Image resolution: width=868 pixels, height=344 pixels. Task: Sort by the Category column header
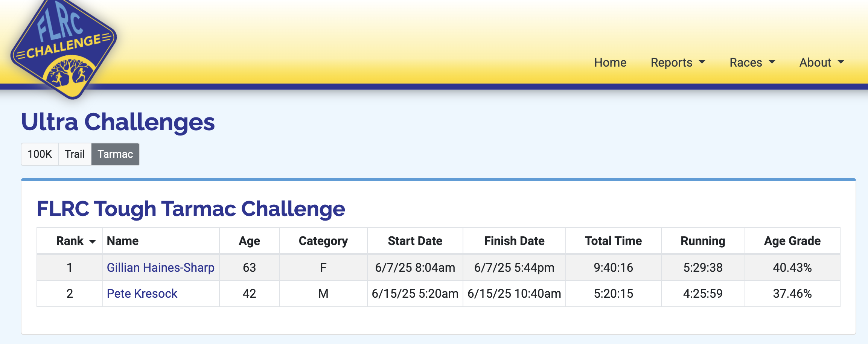(x=323, y=241)
